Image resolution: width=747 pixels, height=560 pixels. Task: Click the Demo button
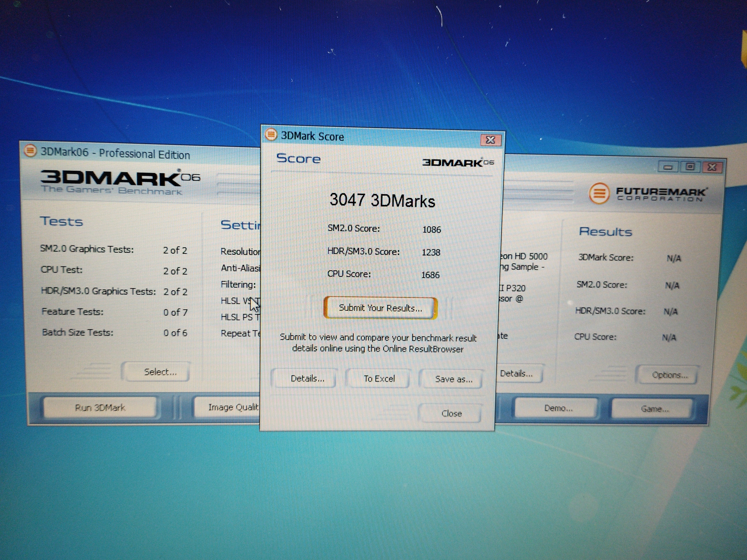pyautogui.click(x=558, y=408)
